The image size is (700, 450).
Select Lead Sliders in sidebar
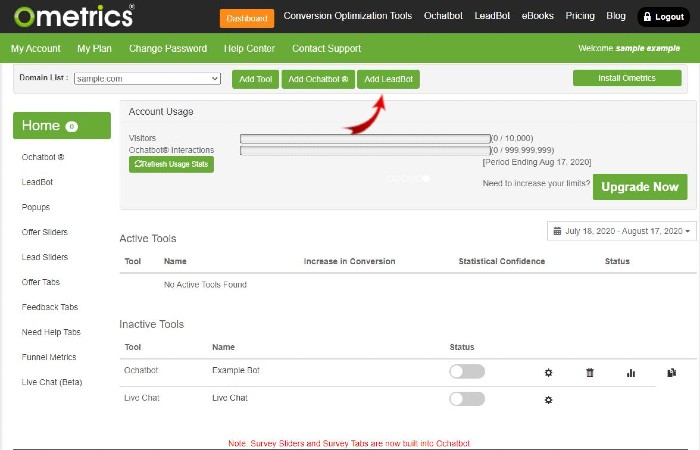(x=45, y=257)
